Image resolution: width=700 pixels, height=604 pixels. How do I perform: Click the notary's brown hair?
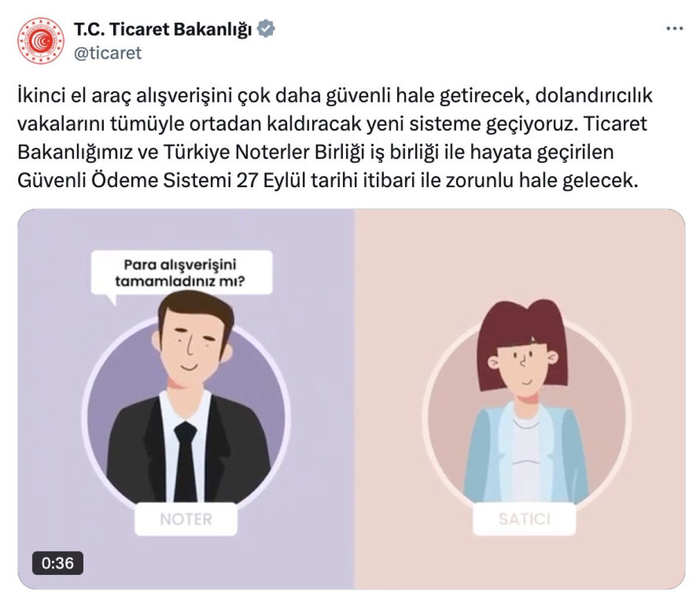195,308
